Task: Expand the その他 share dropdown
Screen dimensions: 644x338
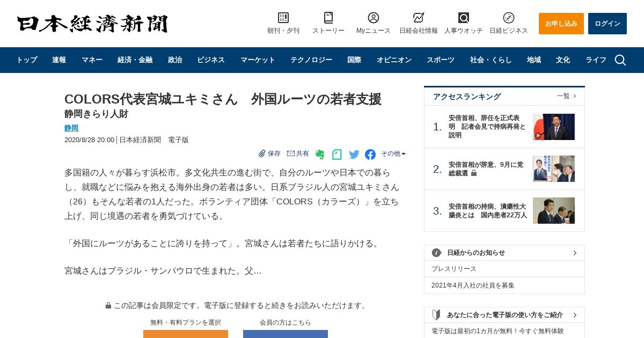Action: coord(393,153)
